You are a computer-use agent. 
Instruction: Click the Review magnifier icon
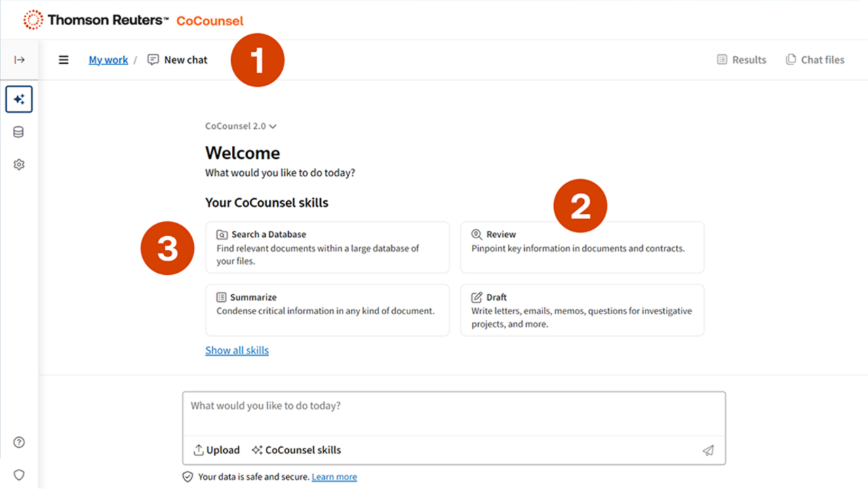tap(477, 235)
